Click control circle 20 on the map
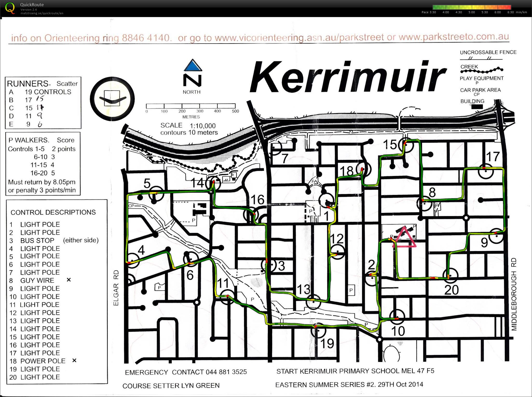Image resolution: width=532 pixels, height=397 pixels. pyautogui.click(x=450, y=276)
